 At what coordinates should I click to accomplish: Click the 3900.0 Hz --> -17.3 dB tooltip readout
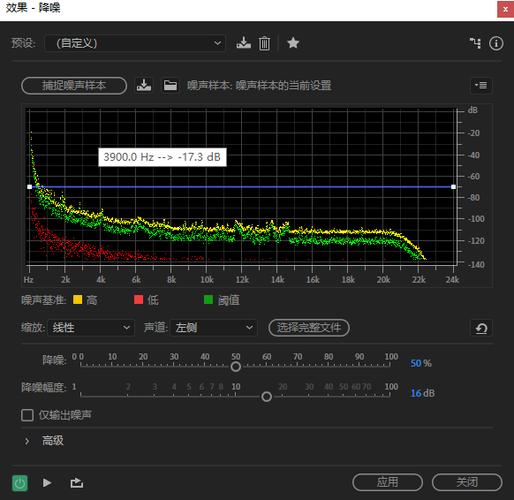(162, 157)
